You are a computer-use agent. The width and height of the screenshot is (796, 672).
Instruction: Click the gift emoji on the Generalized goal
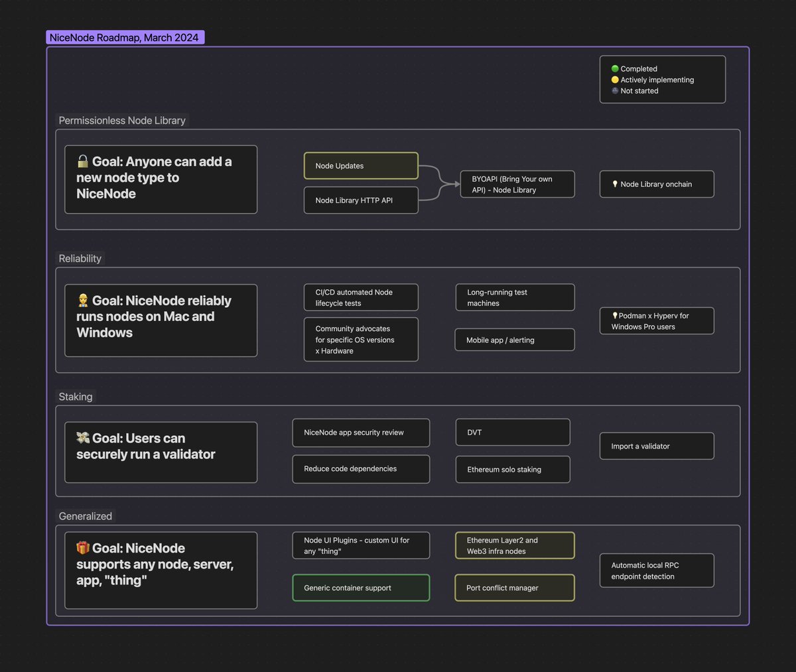coord(82,548)
